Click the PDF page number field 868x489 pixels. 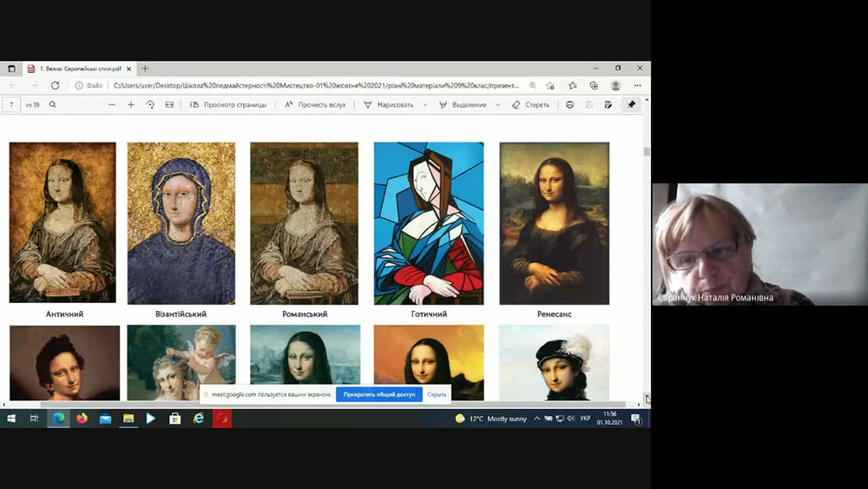pyautogui.click(x=11, y=105)
